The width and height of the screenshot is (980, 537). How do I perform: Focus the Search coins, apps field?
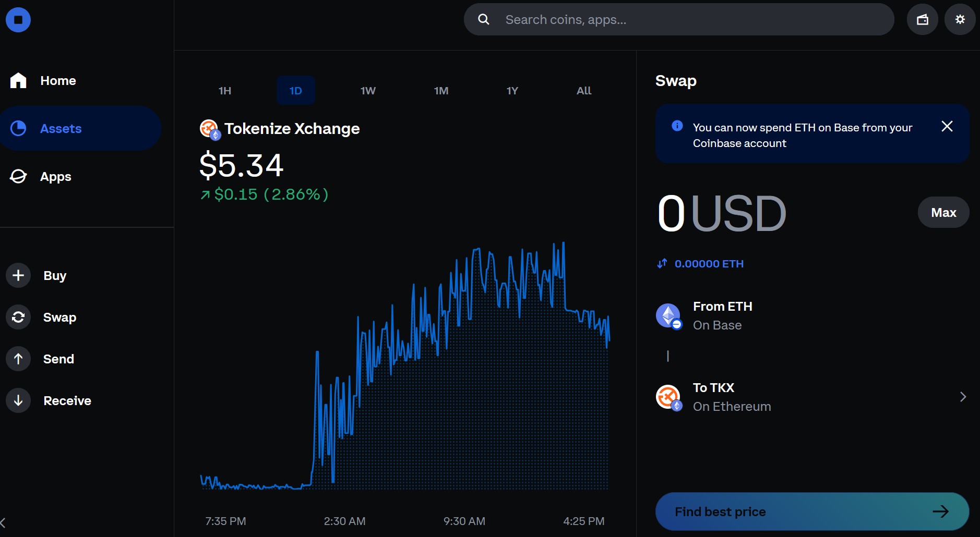tap(679, 19)
